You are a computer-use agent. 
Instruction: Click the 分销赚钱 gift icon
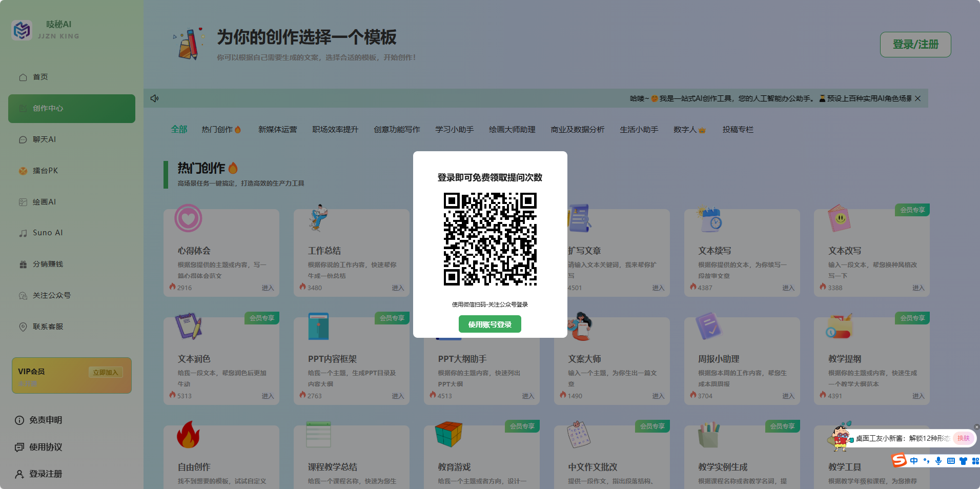point(23,264)
